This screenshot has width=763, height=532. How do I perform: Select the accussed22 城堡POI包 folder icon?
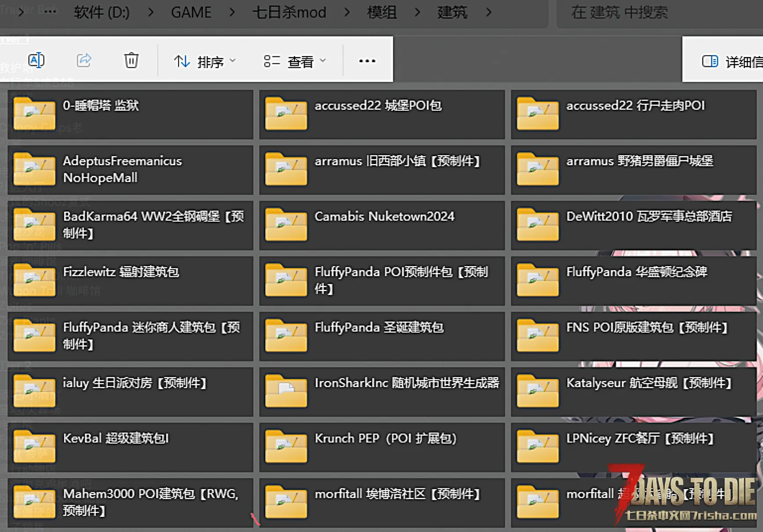point(286,114)
